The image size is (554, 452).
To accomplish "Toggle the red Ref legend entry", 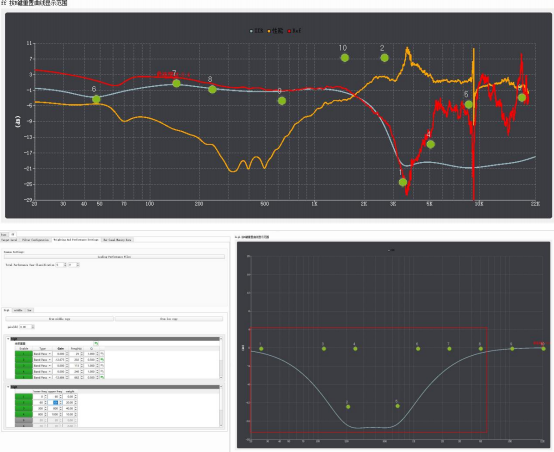I will coord(294,31).
